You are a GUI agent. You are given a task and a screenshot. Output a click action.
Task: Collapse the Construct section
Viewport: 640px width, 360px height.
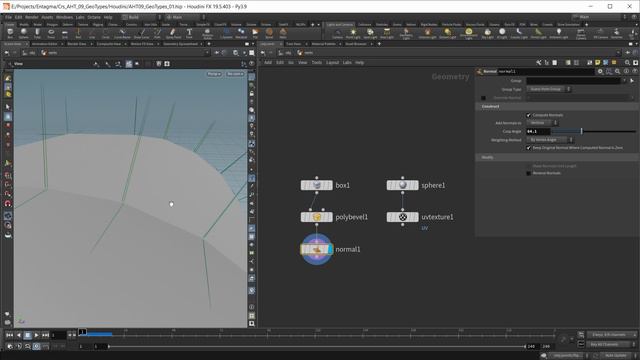(x=557, y=107)
